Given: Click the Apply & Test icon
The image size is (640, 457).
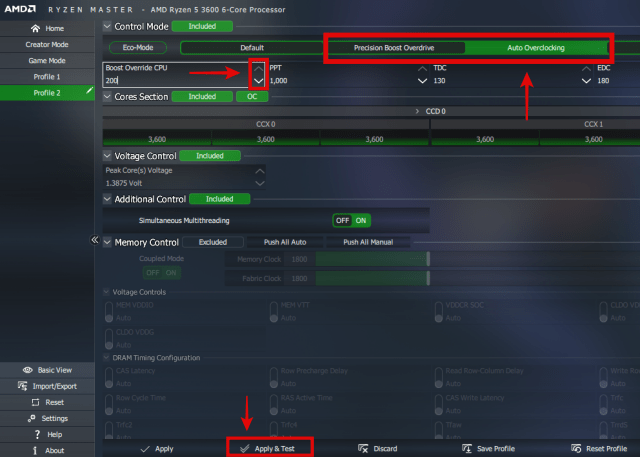Looking at the screenshot, I should click(x=244, y=449).
